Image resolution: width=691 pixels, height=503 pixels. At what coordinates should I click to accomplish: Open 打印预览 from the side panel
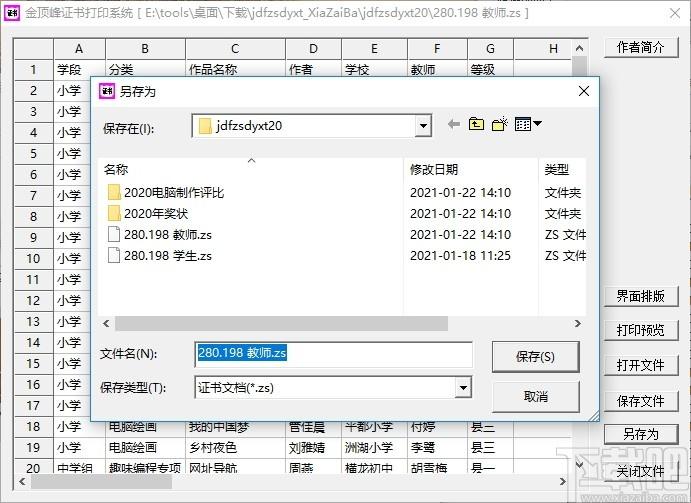pyautogui.click(x=640, y=330)
